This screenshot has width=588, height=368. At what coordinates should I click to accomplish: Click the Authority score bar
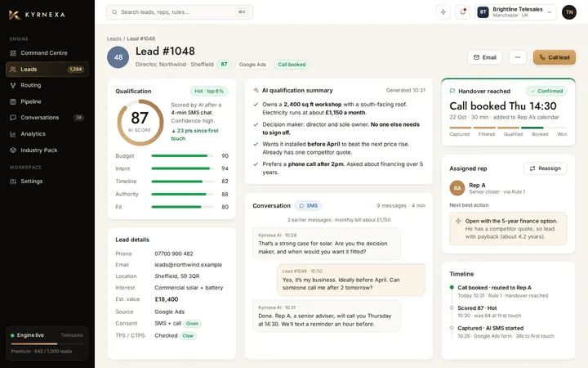182,194
